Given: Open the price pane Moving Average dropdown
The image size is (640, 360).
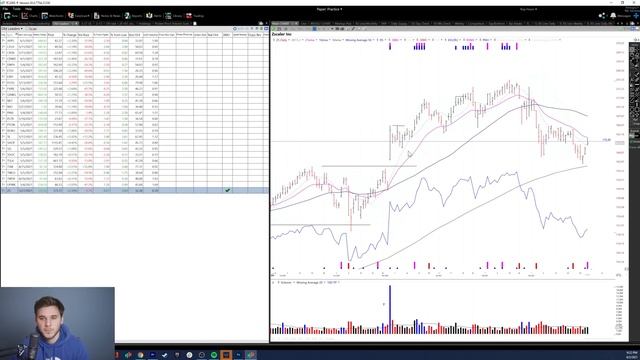Looking at the screenshot, I should point(360,40).
